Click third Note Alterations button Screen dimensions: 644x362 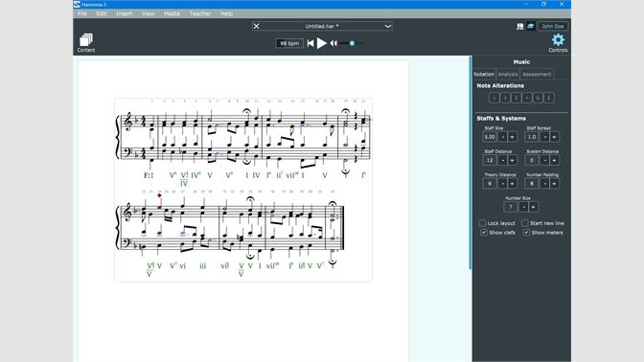[x=516, y=98]
